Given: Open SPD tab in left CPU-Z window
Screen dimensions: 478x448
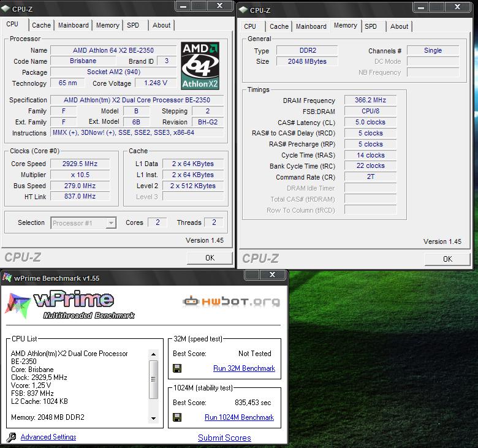Looking at the screenshot, I should coord(133,25).
